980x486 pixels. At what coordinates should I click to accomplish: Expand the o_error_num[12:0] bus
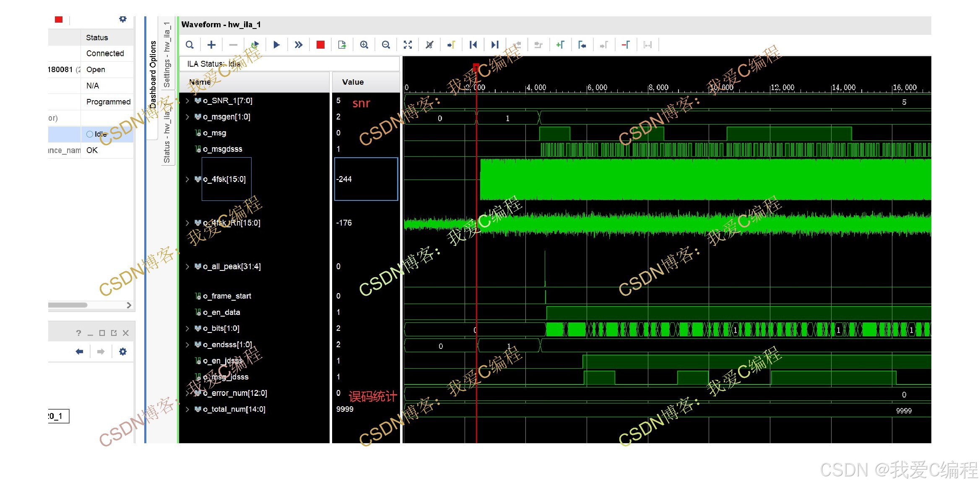[x=187, y=393]
